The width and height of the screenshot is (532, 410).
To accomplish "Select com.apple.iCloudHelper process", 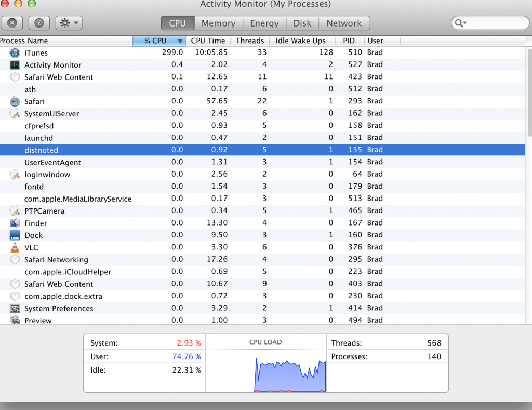I will 262,272.
